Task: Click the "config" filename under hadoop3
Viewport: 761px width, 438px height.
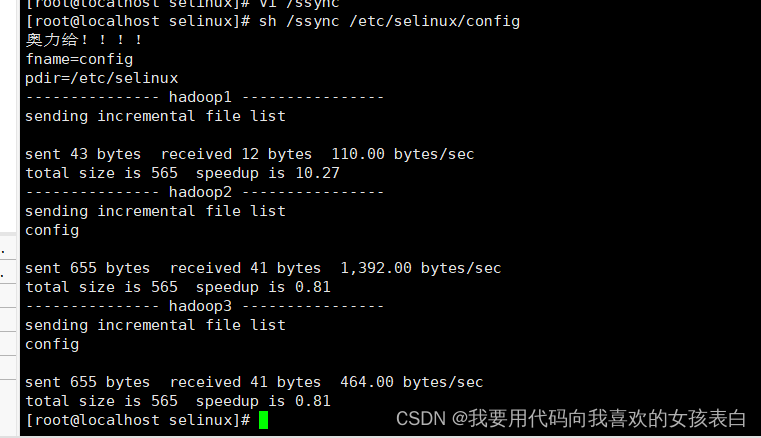Action: [x=52, y=344]
